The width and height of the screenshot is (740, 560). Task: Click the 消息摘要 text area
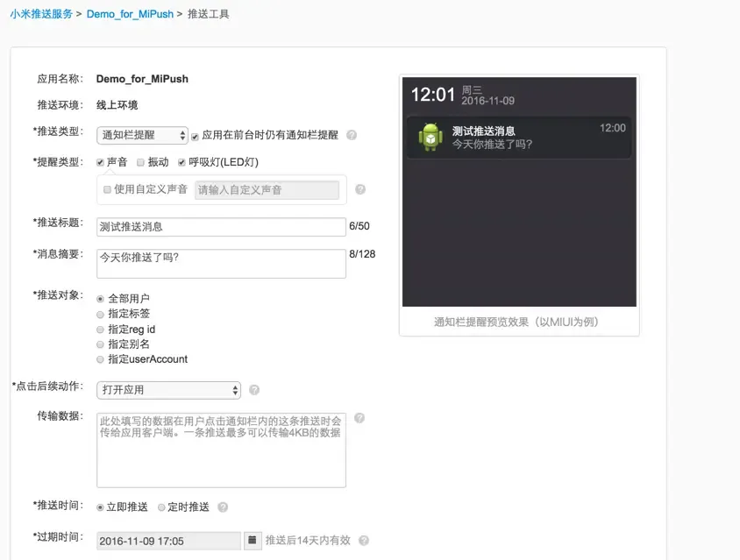tap(221, 264)
